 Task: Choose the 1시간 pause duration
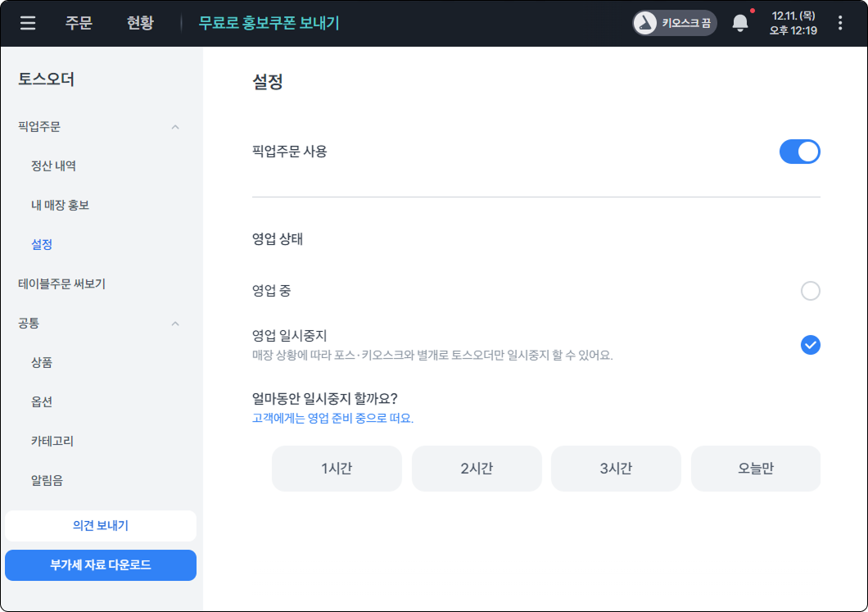pyautogui.click(x=337, y=469)
